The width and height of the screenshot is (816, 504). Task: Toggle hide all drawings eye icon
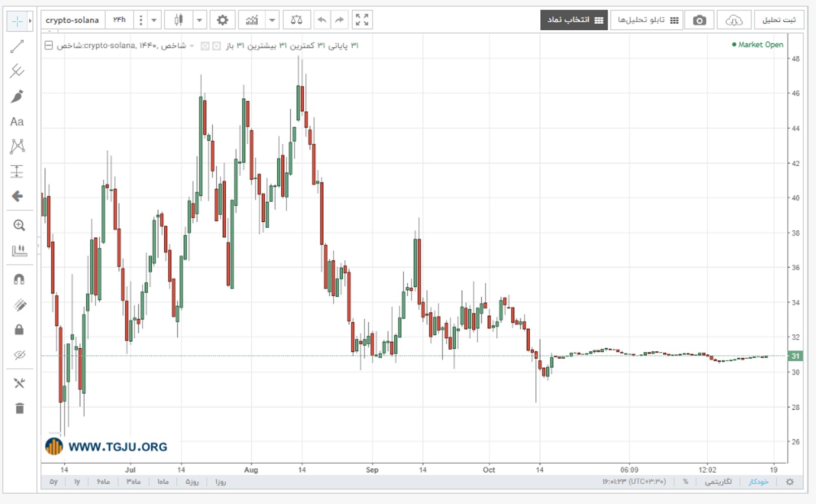tap(19, 355)
